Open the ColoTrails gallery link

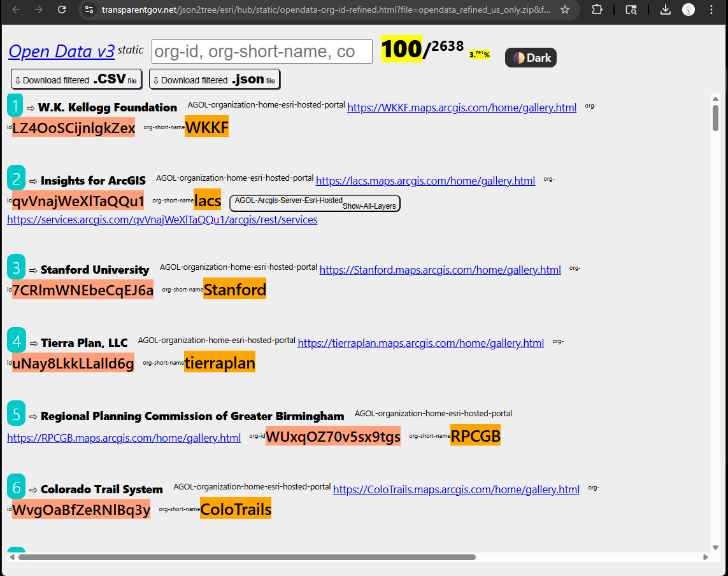pos(457,489)
